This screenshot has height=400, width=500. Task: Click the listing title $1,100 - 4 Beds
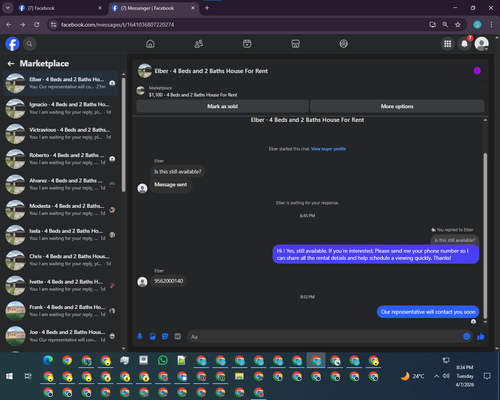click(x=193, y=95)
